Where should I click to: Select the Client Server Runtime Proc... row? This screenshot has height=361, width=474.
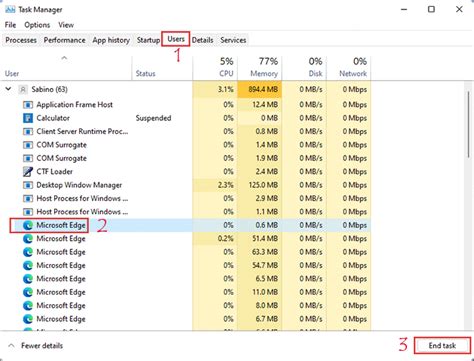pyautogui.click(x=186, y=131)
